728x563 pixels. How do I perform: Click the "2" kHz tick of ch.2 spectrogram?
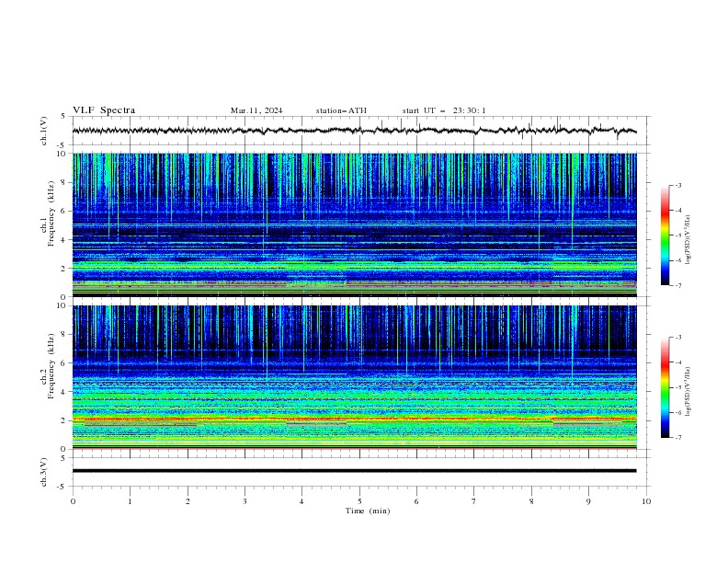[65, 420]
